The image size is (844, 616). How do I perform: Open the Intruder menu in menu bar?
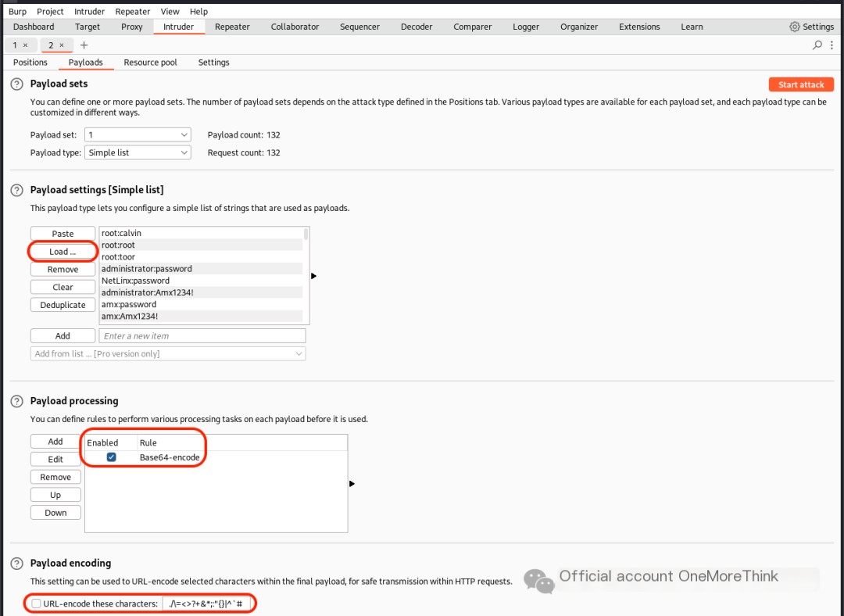click(89, 11)
